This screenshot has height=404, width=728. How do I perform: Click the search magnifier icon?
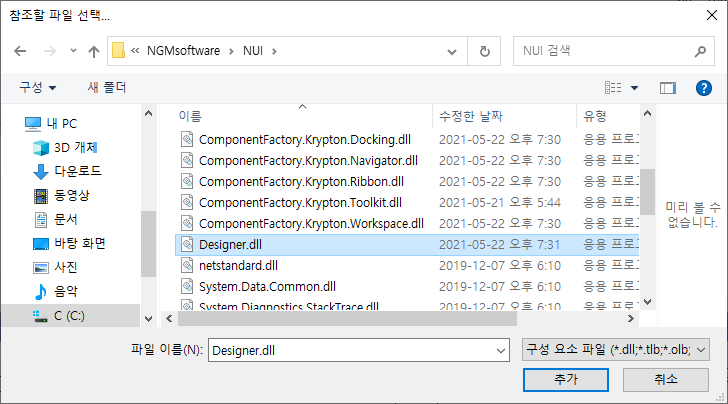[x=700, y=51]
